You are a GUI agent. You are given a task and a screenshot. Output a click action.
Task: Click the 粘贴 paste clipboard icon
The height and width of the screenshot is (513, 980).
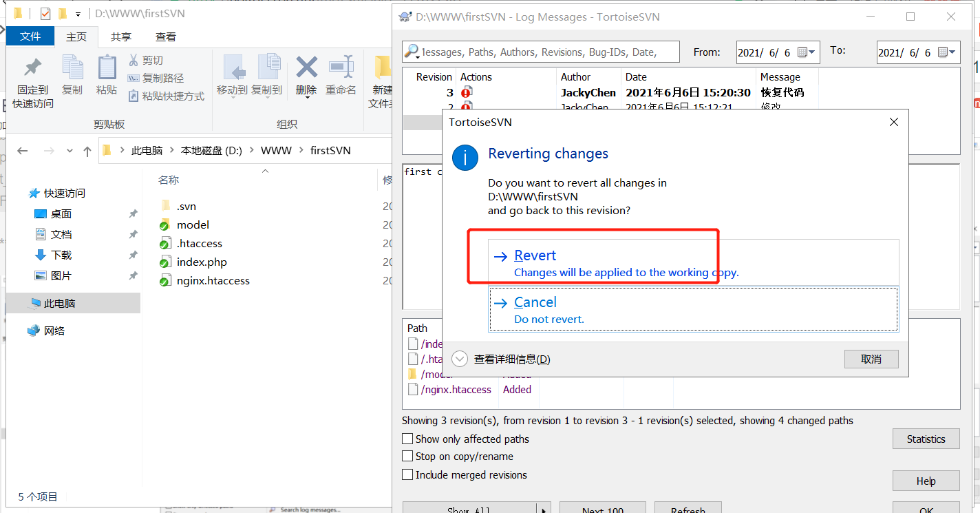107,67
